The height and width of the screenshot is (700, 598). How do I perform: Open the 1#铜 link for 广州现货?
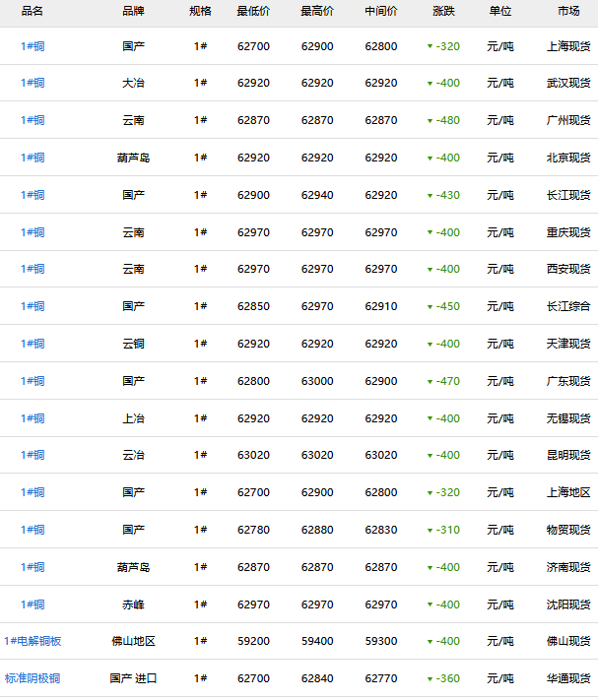(x=33, y=120)
